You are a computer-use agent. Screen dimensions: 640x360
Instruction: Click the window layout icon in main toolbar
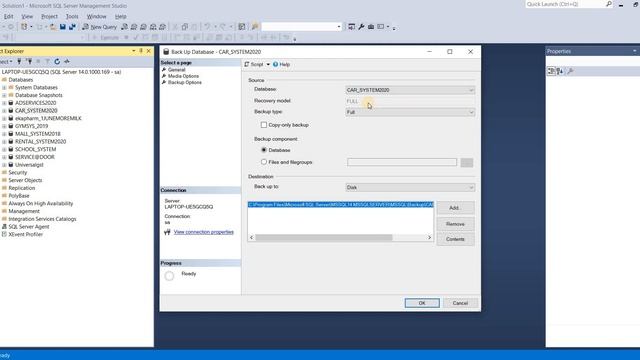[381, 27]
